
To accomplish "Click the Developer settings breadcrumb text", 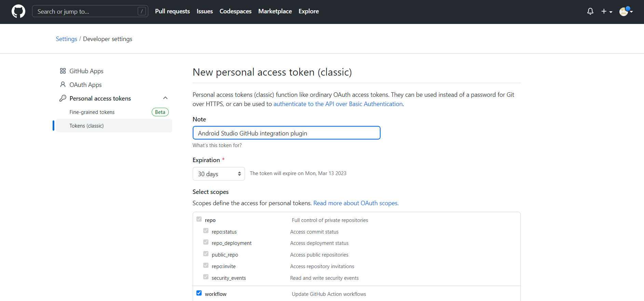I will [108, 39].
